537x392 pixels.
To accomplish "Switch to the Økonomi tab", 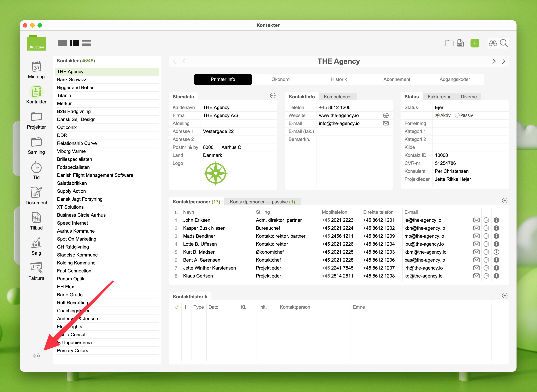I will [281, 79].
